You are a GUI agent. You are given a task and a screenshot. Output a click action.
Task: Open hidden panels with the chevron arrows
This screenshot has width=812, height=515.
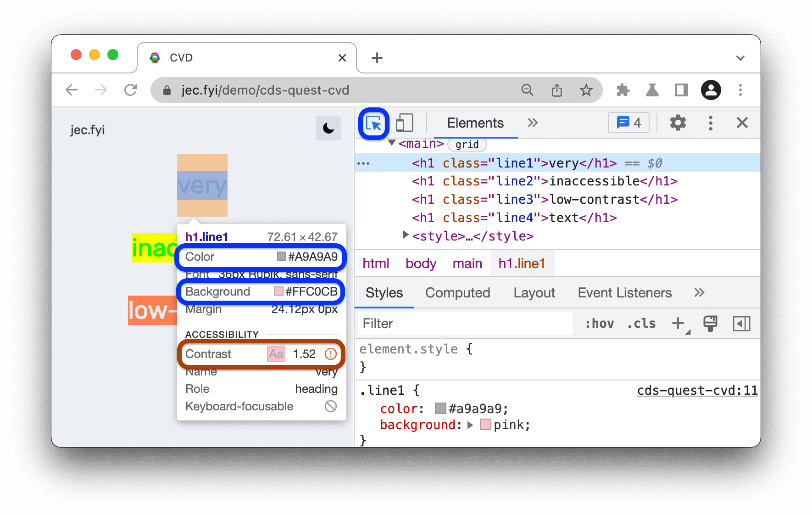pos(533,123)
